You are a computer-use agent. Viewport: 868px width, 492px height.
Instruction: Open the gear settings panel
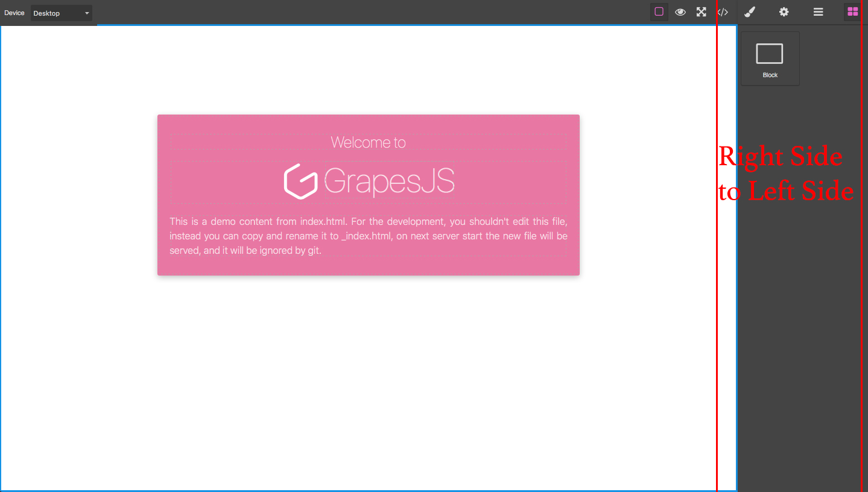pos(784,12)
